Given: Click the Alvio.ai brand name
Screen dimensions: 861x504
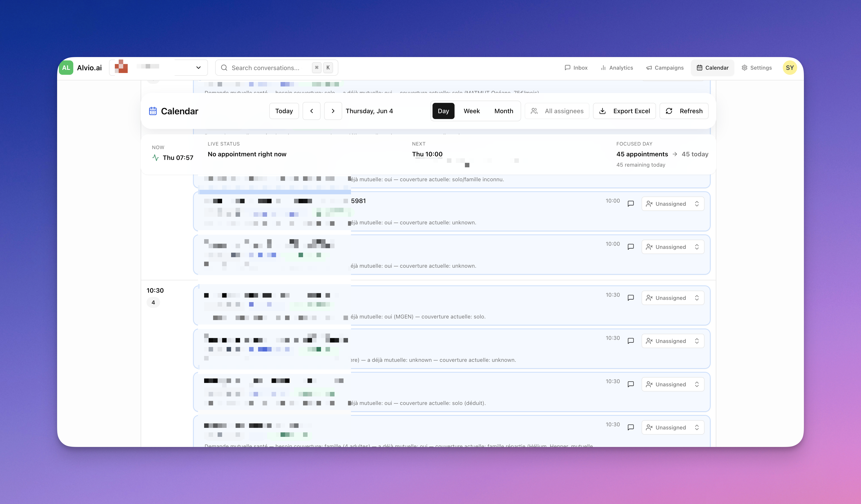Looking at the screenshot, I should [x=89, y=68].
